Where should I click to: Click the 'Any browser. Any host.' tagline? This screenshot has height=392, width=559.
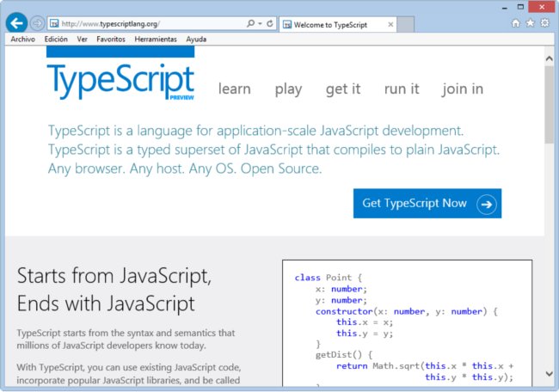pyautogui.click(x=185, y=168)
